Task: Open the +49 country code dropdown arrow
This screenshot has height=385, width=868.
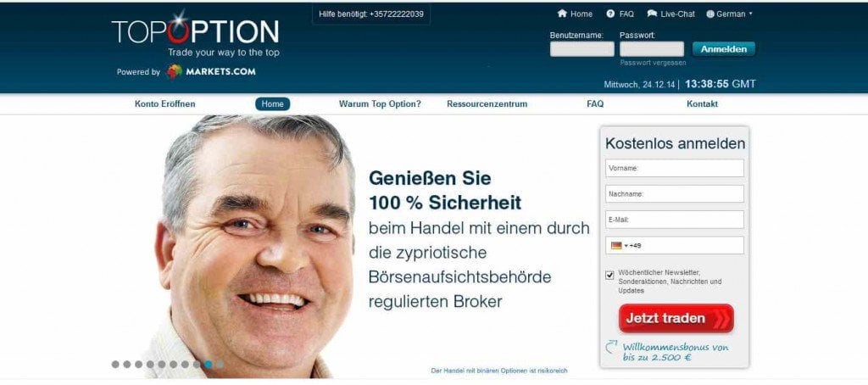Action: (626, 246)
